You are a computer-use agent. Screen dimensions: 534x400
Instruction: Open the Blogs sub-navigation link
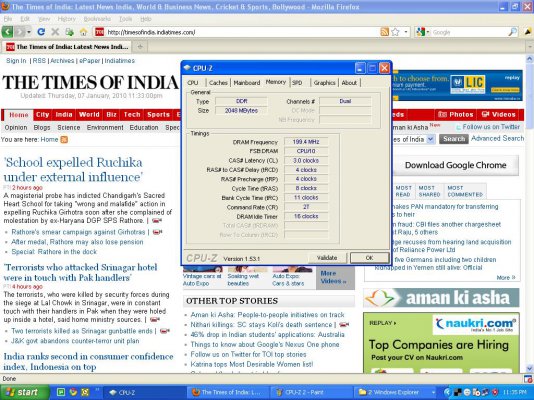pyautogui.click(x=42, y=127)
